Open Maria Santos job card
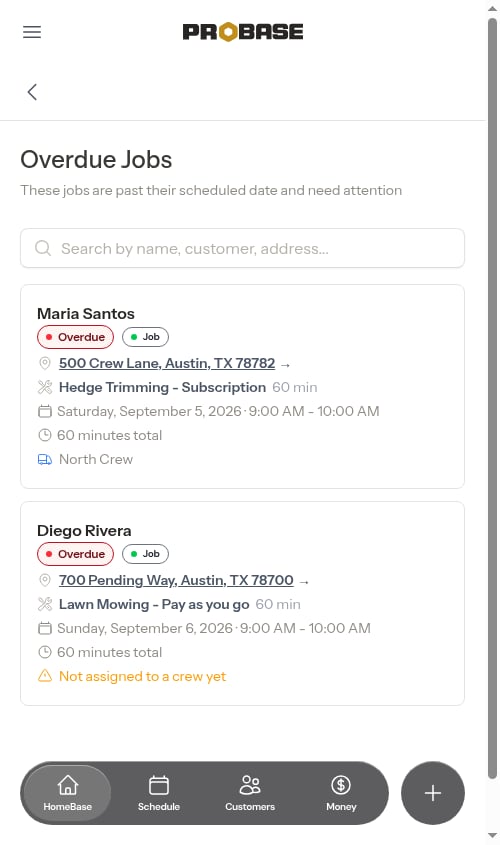500x845 pixels. [242, 386]
